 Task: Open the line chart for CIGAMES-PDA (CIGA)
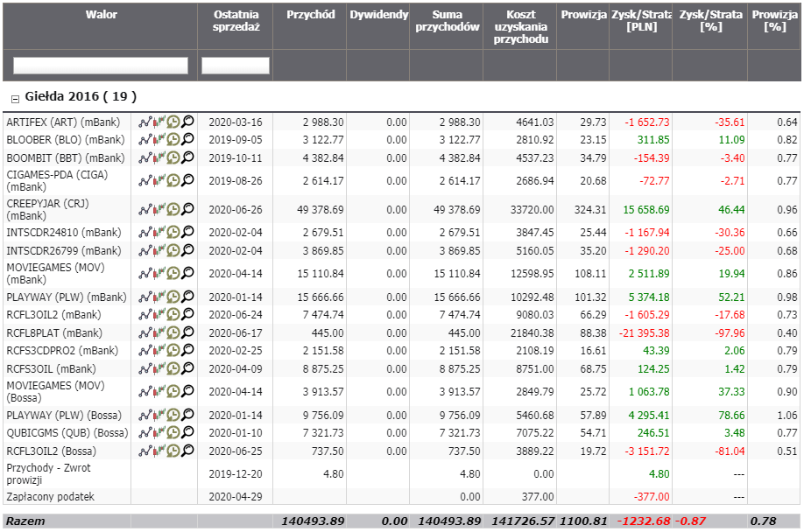[145, 180]
